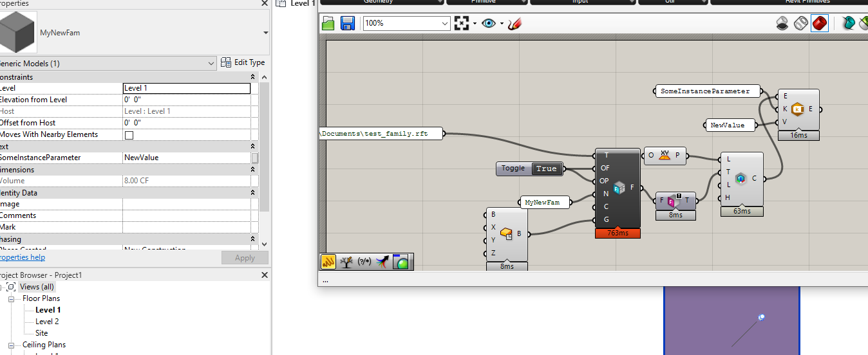Select the element parameter component showing 16ms

click(x=798, y=109)
